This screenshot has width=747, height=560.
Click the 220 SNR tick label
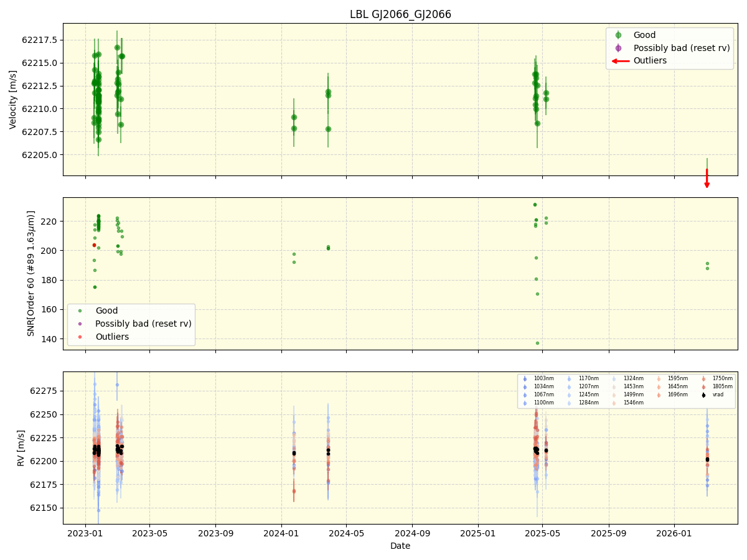[50, 222]
